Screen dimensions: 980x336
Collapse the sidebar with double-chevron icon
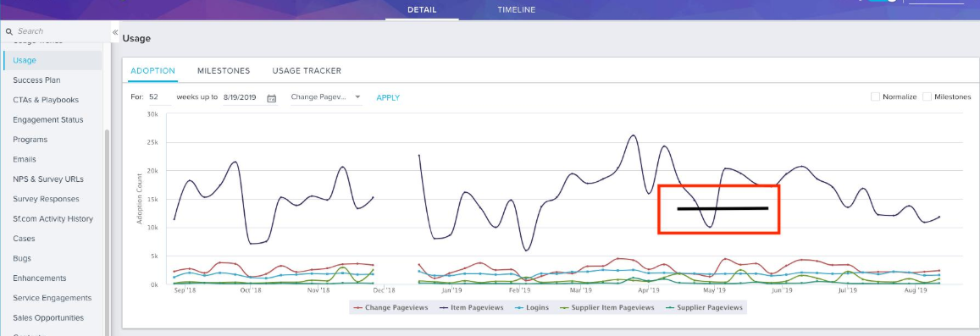(x=115, y=32)
